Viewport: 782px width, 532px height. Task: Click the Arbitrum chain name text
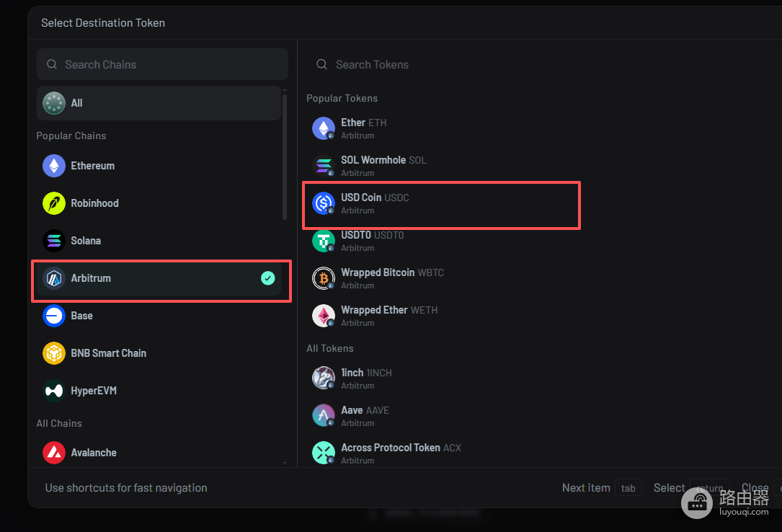coord(91,278)
